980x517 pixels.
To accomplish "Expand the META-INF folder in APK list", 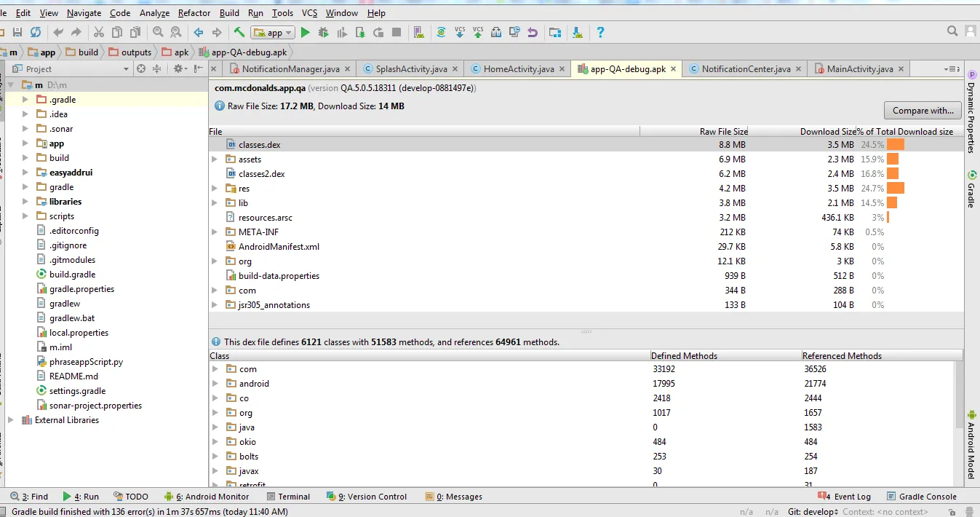I will coord(215,232).
